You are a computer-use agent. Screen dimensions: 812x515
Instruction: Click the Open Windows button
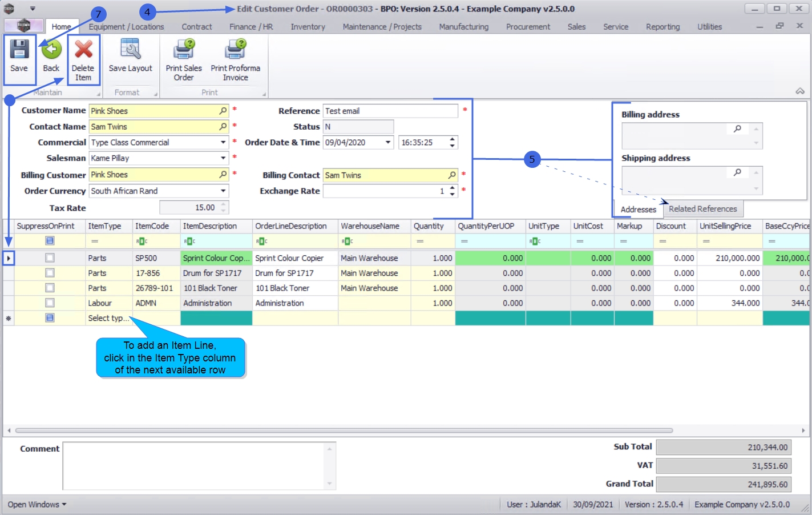tap(37, 505)
